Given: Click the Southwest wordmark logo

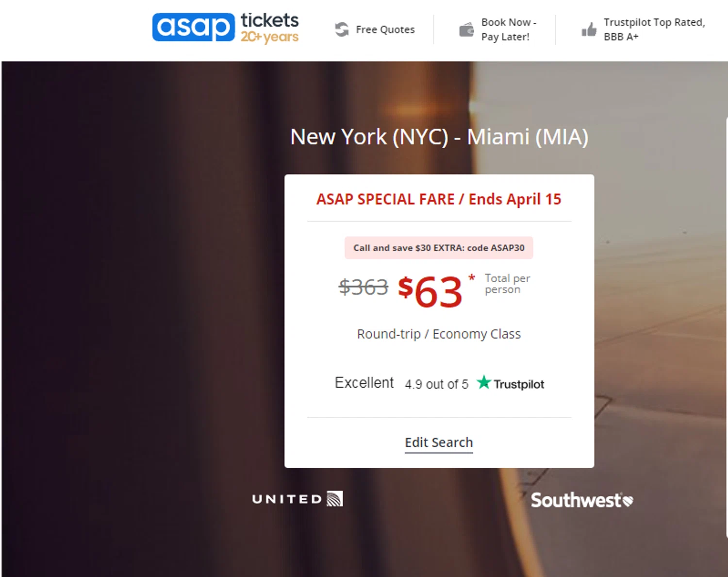Looking at the screenshot, I should click(576, 500).
